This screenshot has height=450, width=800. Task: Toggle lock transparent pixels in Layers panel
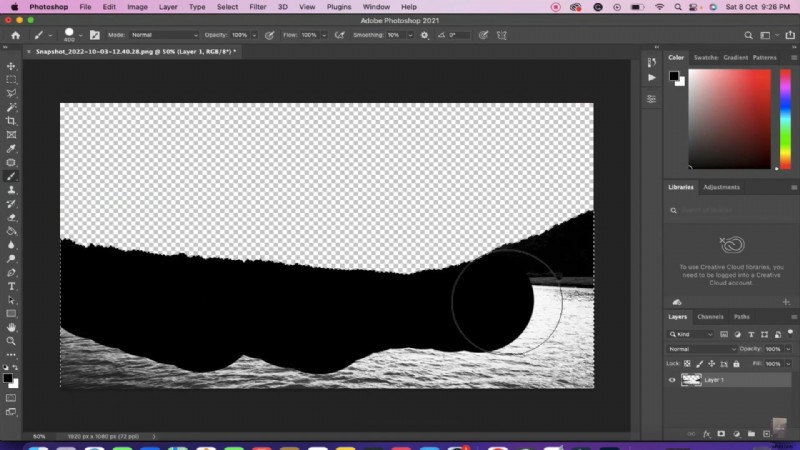[x=687, y=363]
